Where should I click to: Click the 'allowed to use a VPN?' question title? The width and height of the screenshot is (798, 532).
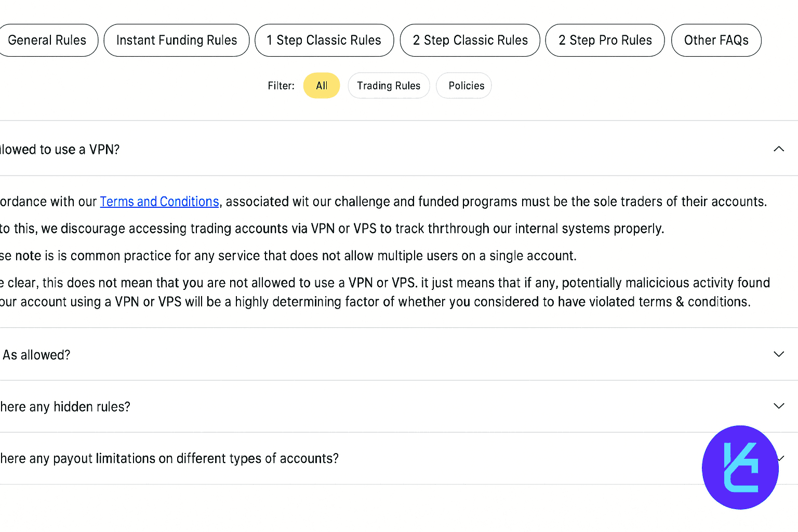(x=60, y=150)
